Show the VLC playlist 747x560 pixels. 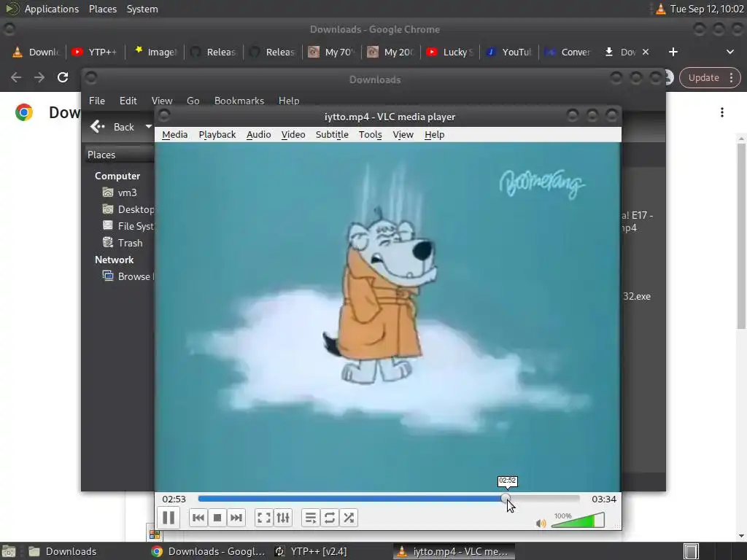point(311,518)
